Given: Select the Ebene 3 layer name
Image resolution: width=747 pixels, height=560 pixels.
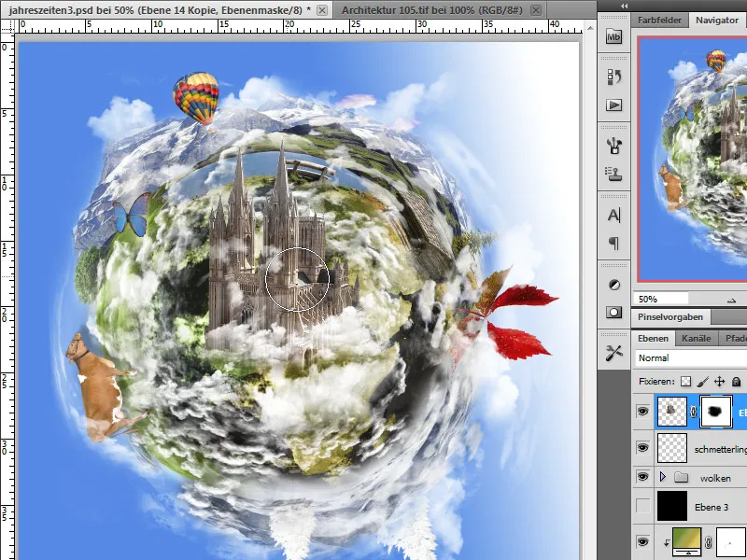Looking at the screenshot, I should 712,507.
